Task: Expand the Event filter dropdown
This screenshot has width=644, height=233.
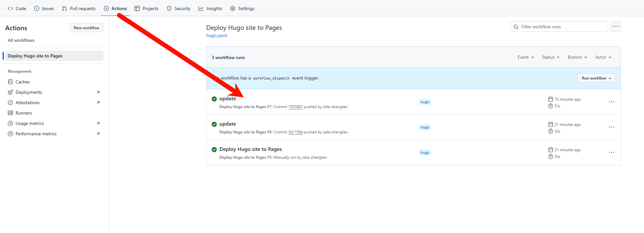Action: pos(525,57)
